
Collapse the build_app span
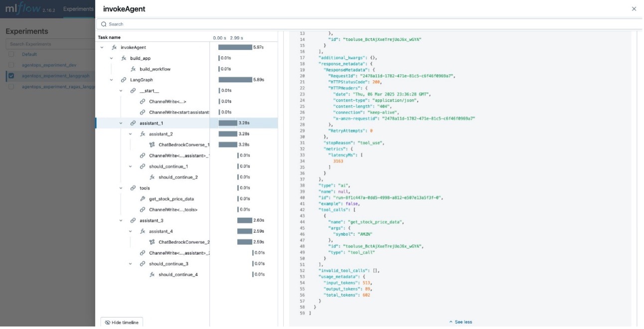point(112,58)
